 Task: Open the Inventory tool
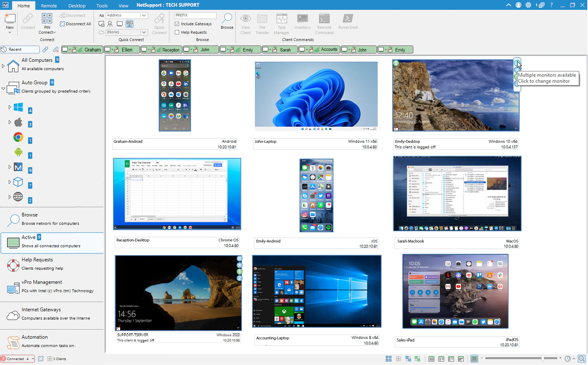(302, 23)
